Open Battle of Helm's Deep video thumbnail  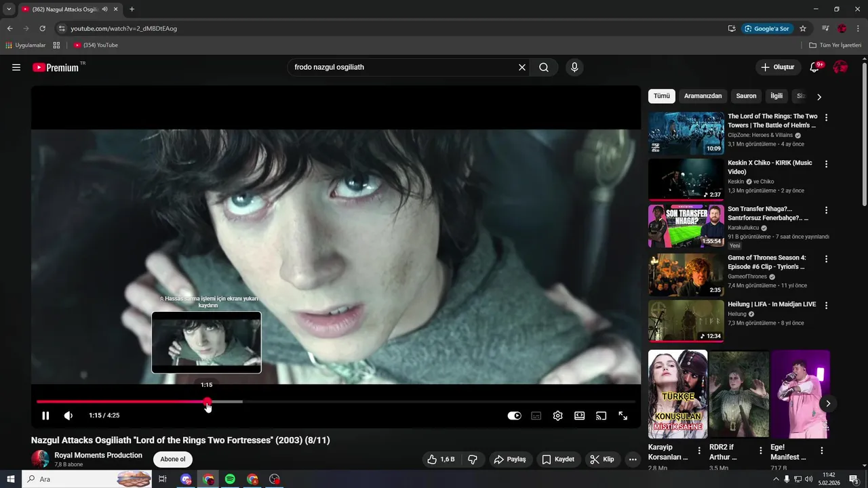(x=686, y=134)
